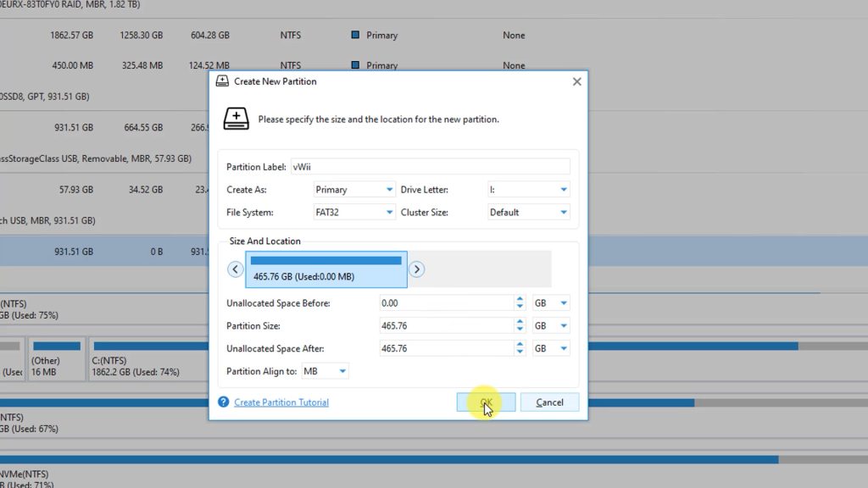868x488 pixels.
Task: Decrease Unallocated Space After with down stepper arrow
Action: point(520,351)
